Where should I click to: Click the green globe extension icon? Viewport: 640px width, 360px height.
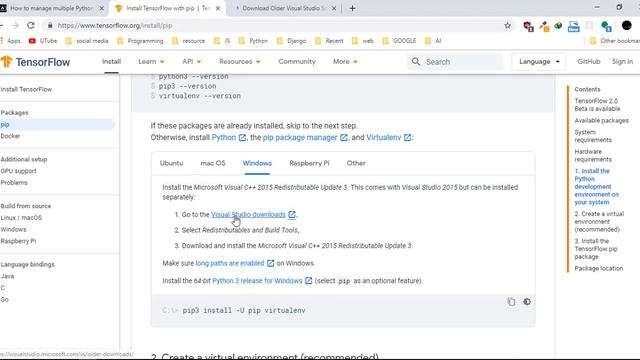606,26
